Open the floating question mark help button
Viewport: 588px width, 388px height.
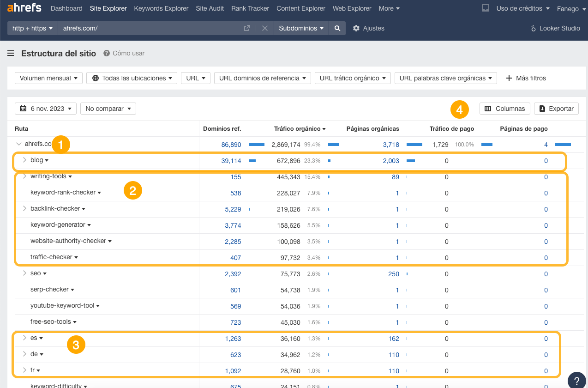[576, 379]
